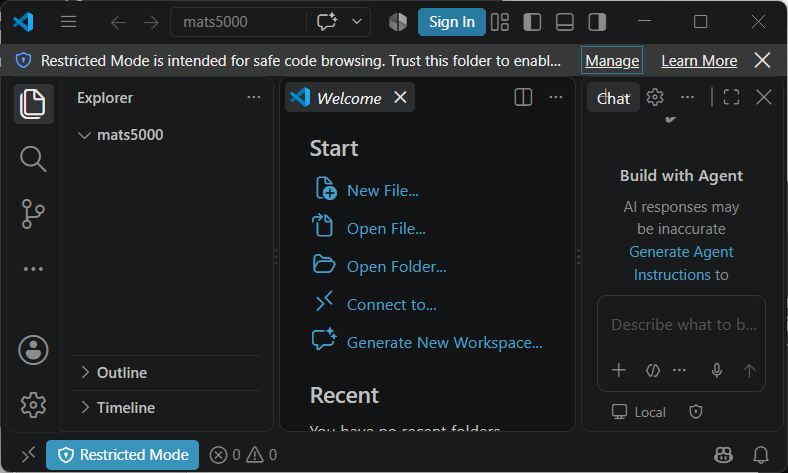
Task: Open the Accounts menu
Action: [x=33, y=350]
